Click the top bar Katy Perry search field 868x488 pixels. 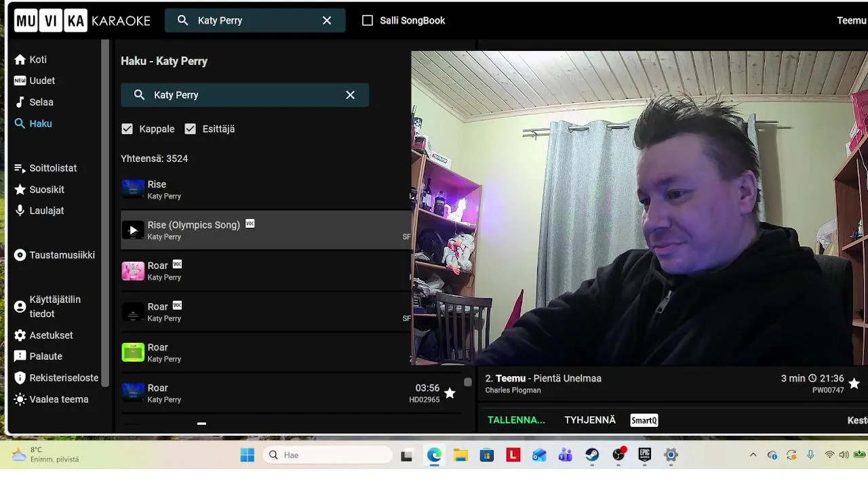[255, 20]
